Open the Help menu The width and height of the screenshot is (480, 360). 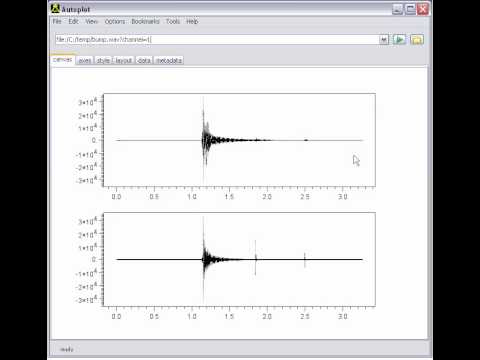(x=192, y=21)
